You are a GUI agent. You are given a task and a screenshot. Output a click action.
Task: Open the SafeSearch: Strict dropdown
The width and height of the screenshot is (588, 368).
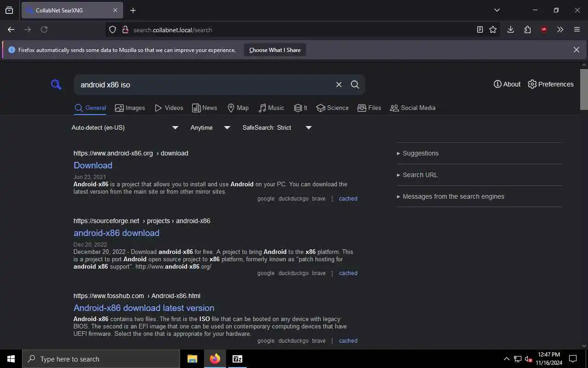tap(277, 127)
